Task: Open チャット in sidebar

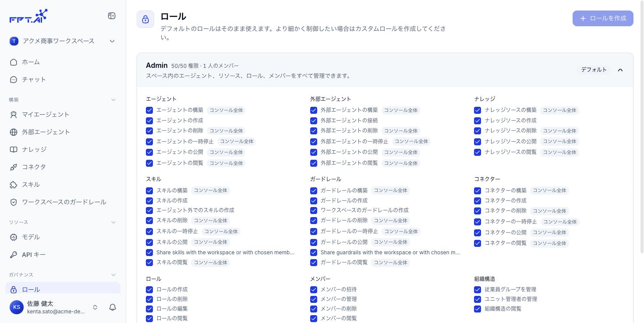Action: pos(63,80)
